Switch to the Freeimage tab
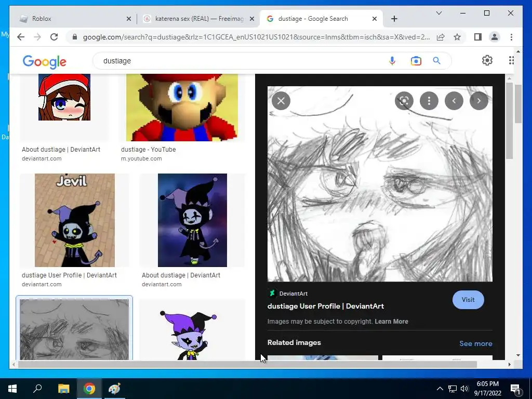 pyautogui.click(x=198, y=19)
